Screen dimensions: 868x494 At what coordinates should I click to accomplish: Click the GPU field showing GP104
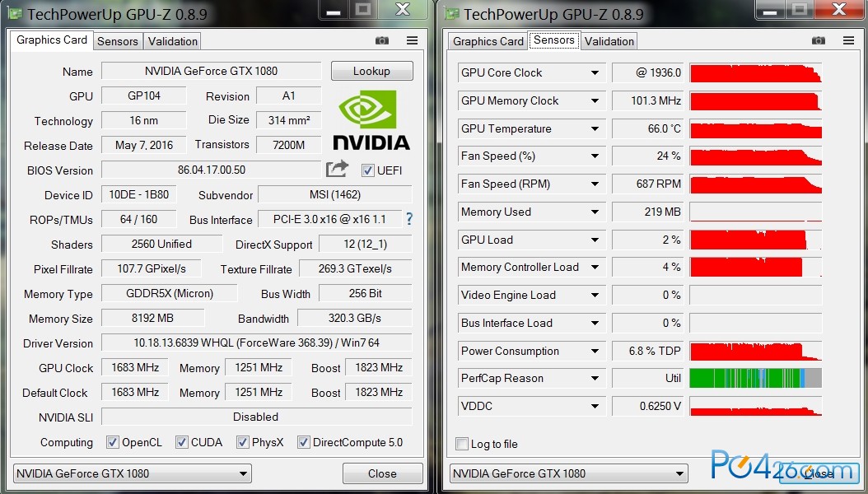pyautogui.click(x=144, y=96)
